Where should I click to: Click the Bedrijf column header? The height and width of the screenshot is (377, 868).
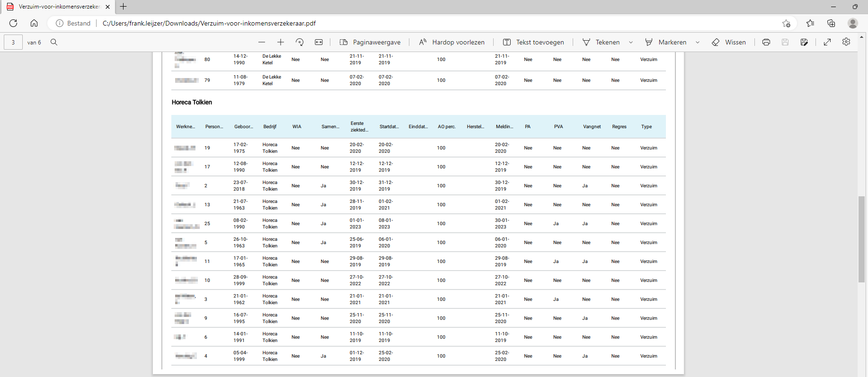[270, 127]
